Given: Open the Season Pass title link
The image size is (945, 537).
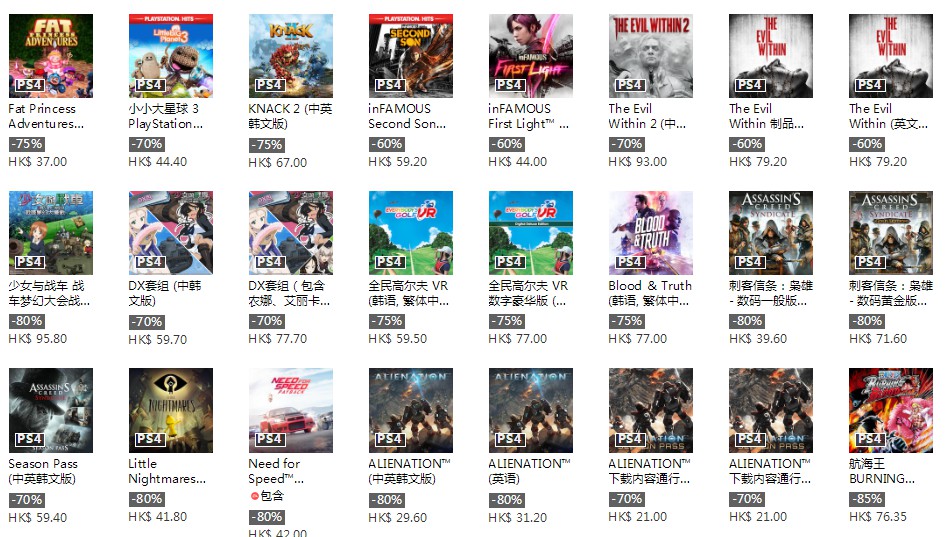Looking at the screenshot, I should pyautogui.click(x=43, y=471).
